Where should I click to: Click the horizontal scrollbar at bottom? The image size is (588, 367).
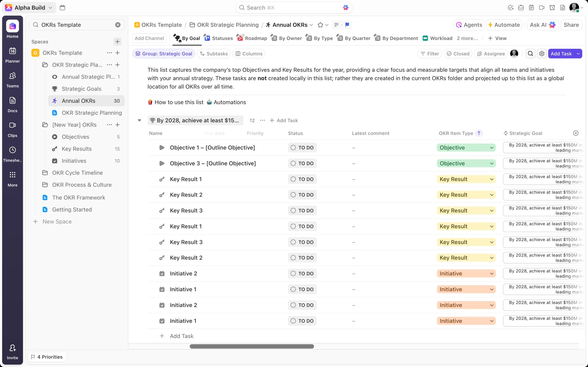point(252,346)
